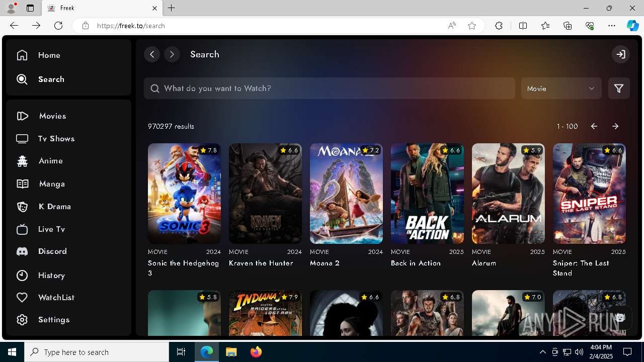Viewport: 644px width, 362px height.
Task: Open Moana 2 poster
Action: [346, 194]
